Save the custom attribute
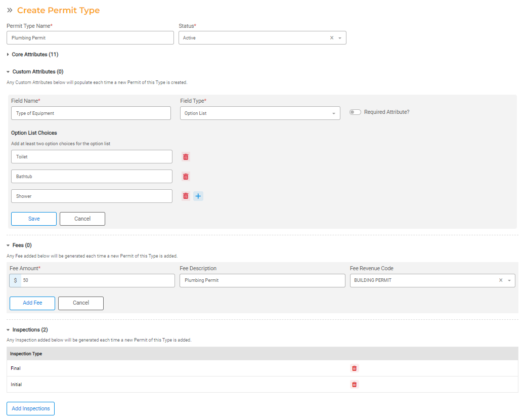The image size is (524, 420). coord(34,219)
